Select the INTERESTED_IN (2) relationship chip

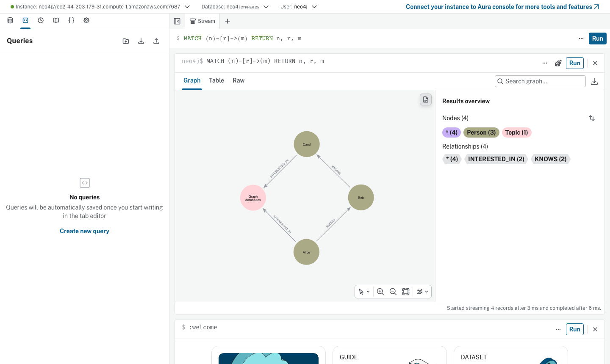pyautogui.click(x=496, y=159)
